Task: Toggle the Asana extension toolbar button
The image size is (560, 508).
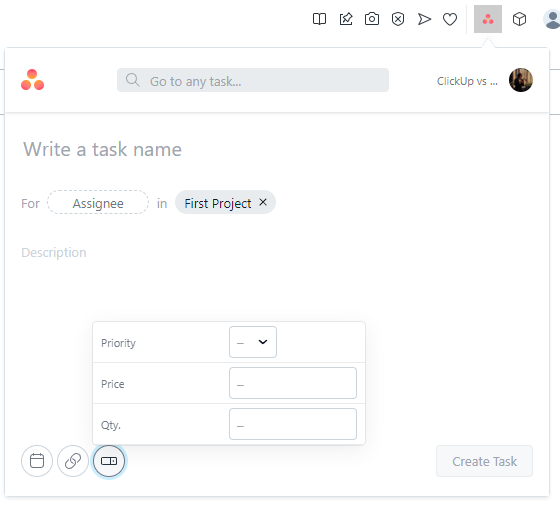Action: pos(488,19)
